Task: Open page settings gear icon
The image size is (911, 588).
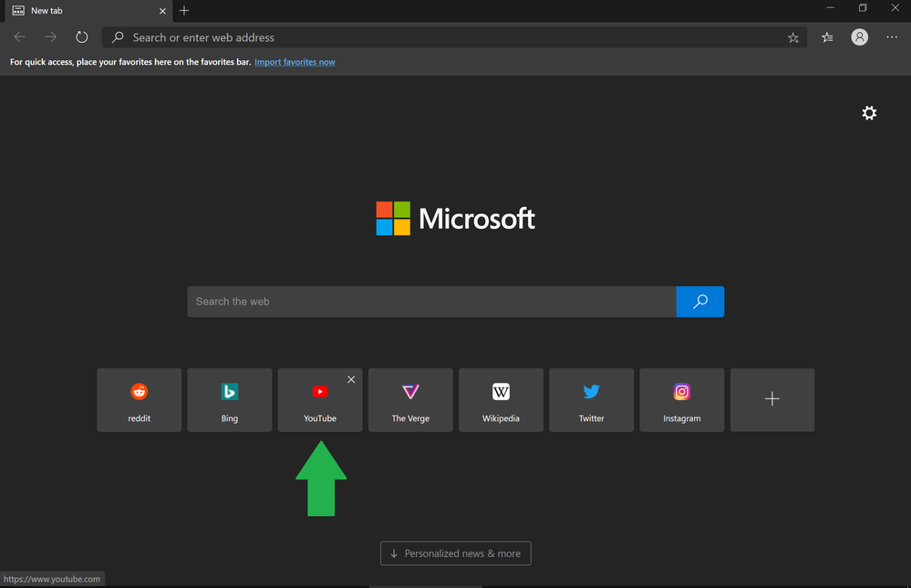Action: click(x=869, y=113)
